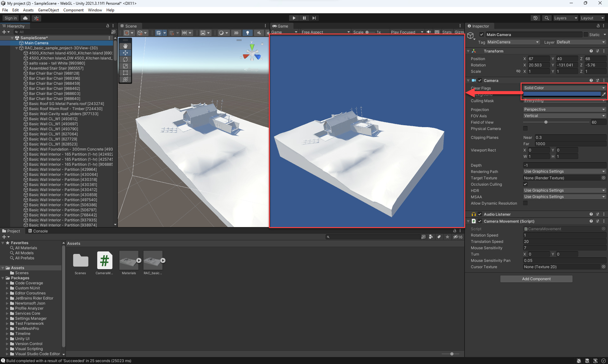608x364 pixels.
Task: Click the Add Component button
Action: [x=536, y=279]
